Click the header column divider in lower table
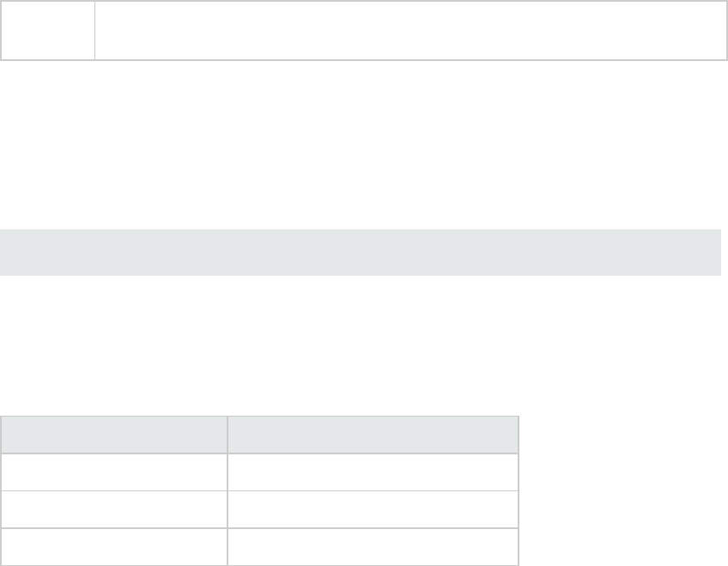The width and height of the screenshot is (728, 566). click(x=227, y=435)
